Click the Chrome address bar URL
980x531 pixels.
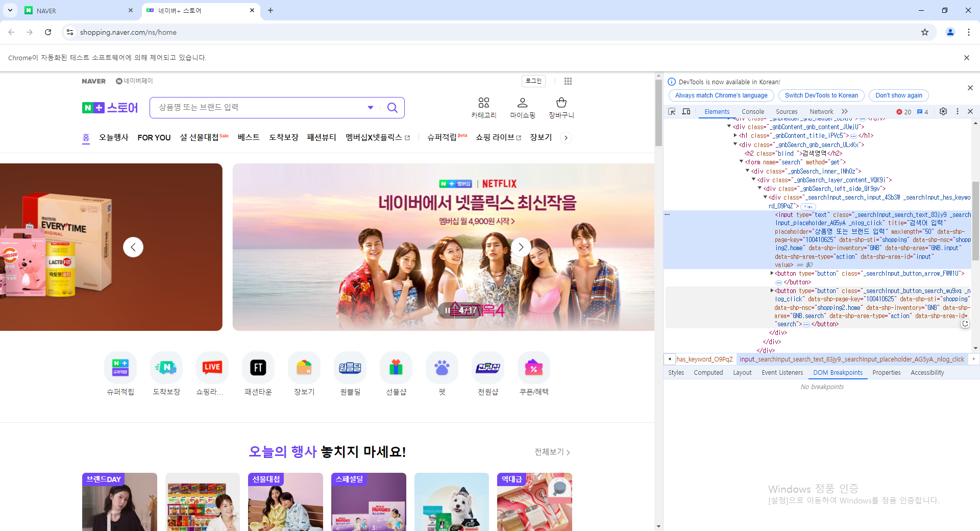click(128, 32)
